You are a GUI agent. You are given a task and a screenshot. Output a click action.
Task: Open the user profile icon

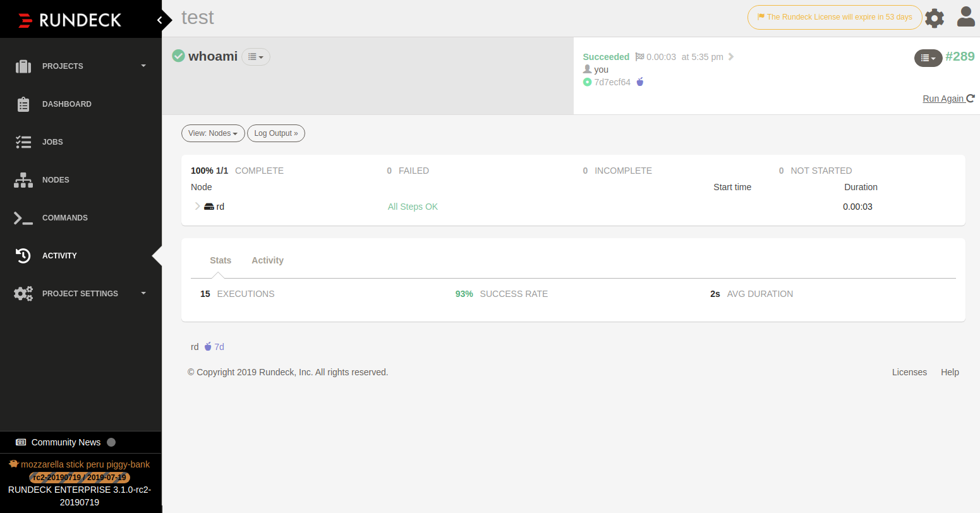pos(966,18)
